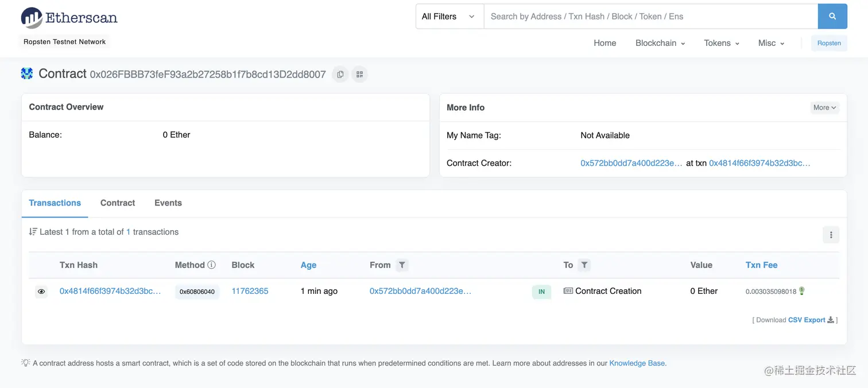Open the Method column info icon
The image size is (868, 388).
coord(211,265)
